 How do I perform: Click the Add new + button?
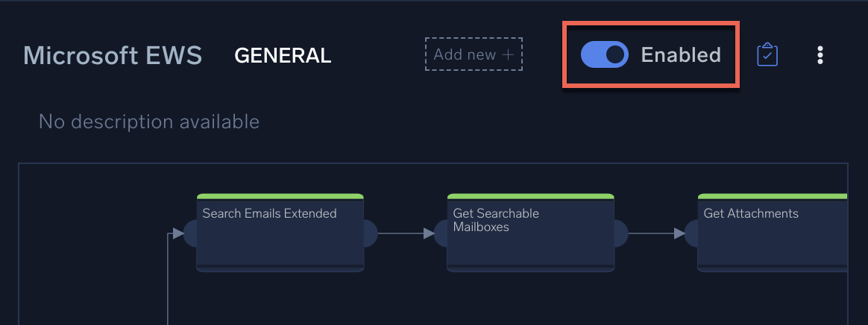pyautogui.click(x=474, y=54)
